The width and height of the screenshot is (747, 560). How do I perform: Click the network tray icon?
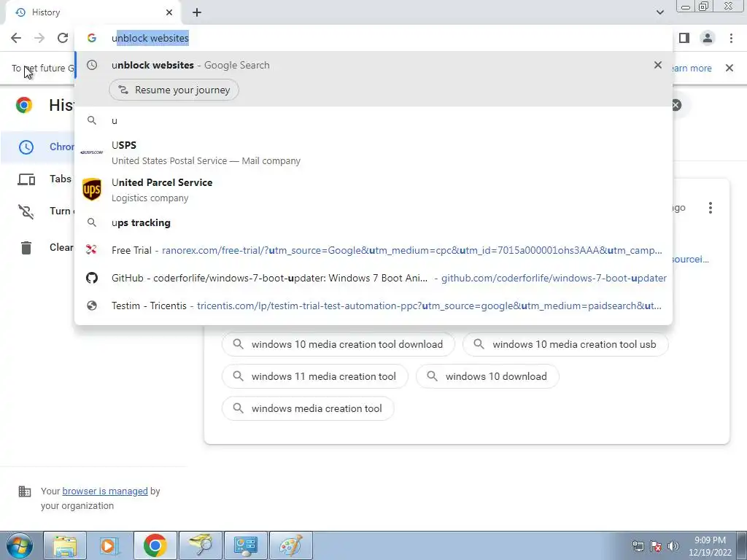click(x=638, y=546)
